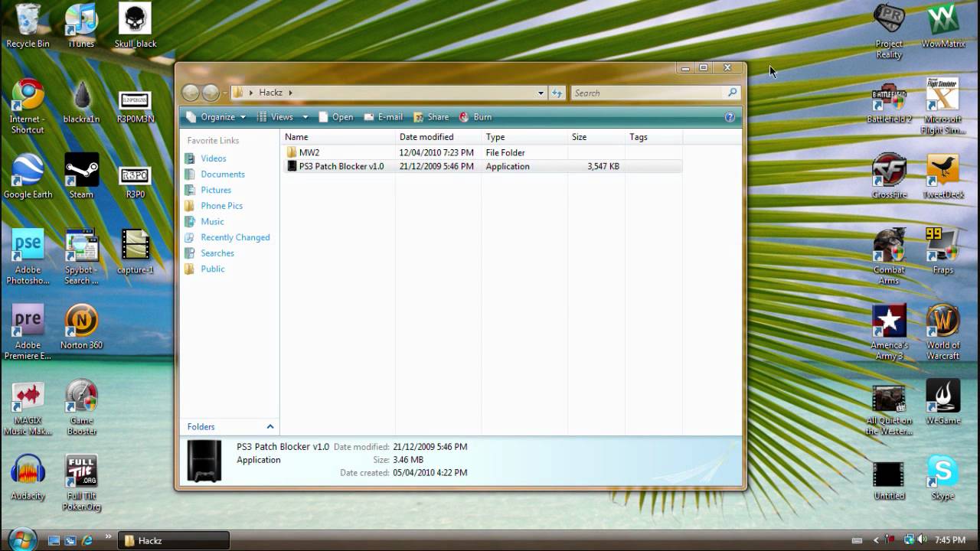
Task: Launch Microsoft Flight Simulator shortcut
Action: pos(942,106)
